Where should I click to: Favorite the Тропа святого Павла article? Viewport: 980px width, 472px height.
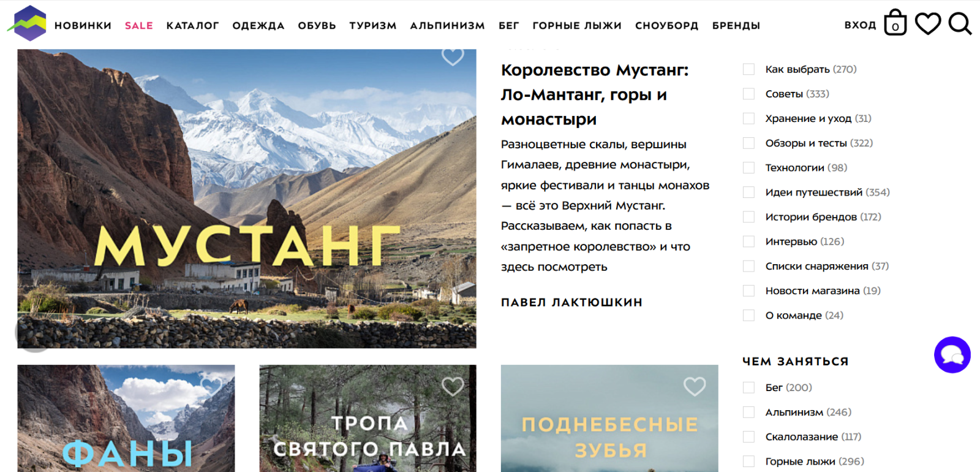(453, 386)
